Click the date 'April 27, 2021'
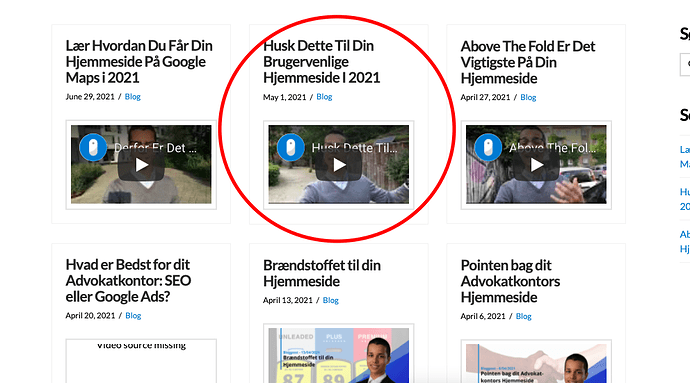Screen dimensions: 690x383 (485, 97)
